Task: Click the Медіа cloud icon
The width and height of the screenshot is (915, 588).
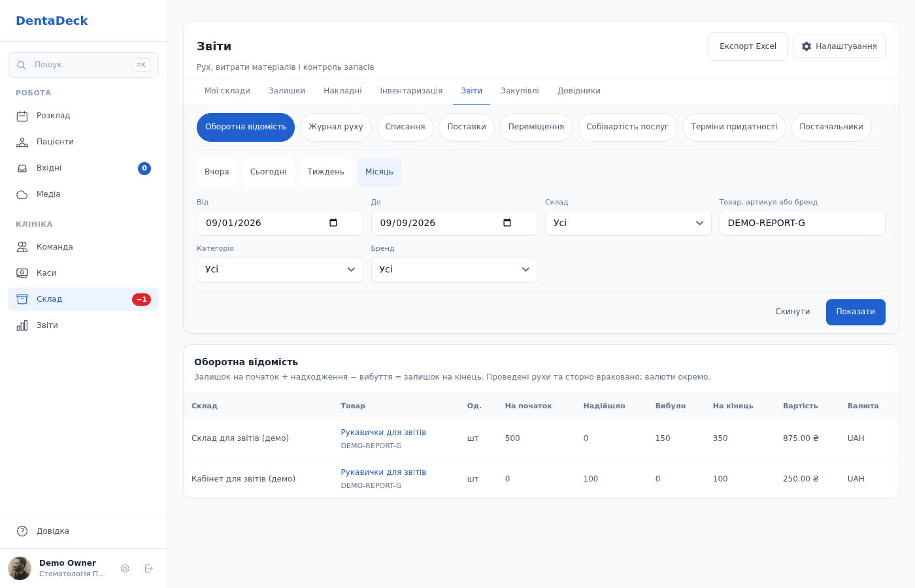Action: click(x=22, y=194)
